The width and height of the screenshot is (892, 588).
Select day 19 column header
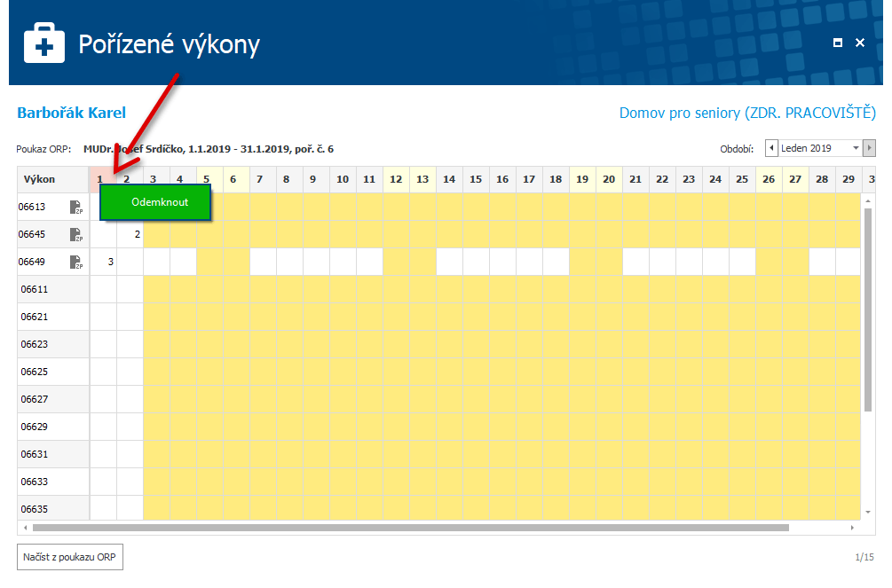582,179
